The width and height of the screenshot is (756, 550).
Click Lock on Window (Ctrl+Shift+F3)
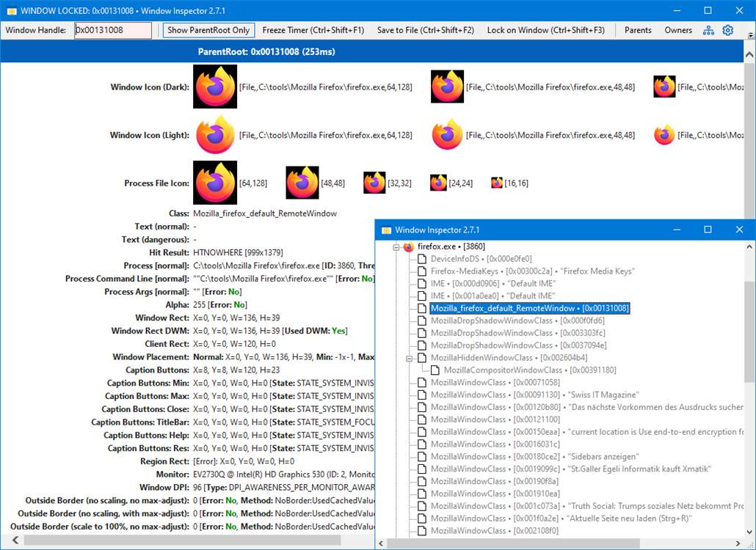coord(546,30)
